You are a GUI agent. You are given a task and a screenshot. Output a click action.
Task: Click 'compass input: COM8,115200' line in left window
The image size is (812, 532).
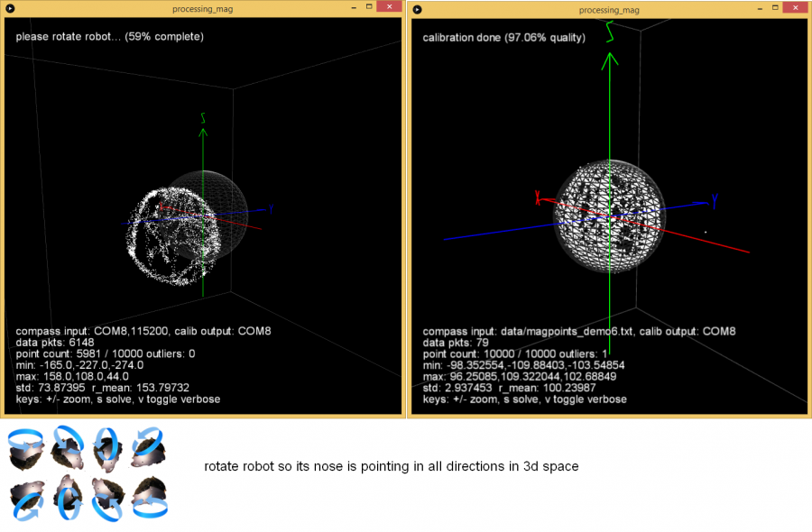click(143, 331)
